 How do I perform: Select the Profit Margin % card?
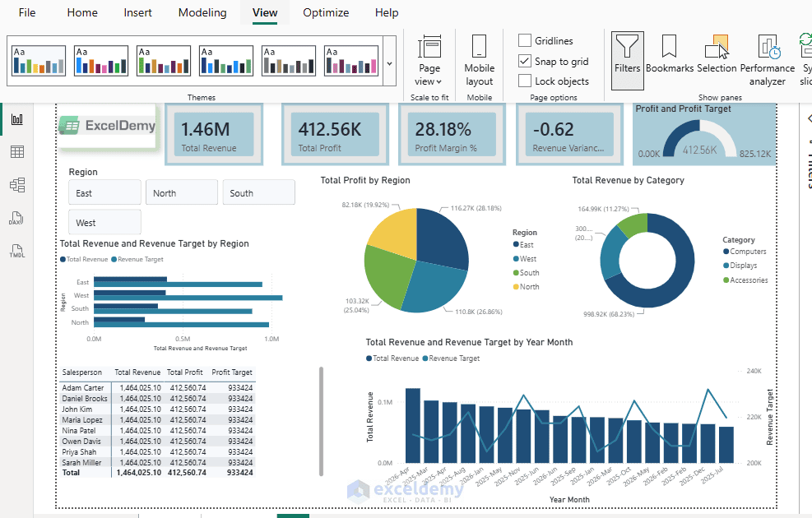pyautogui.click(x=452, y=135)
